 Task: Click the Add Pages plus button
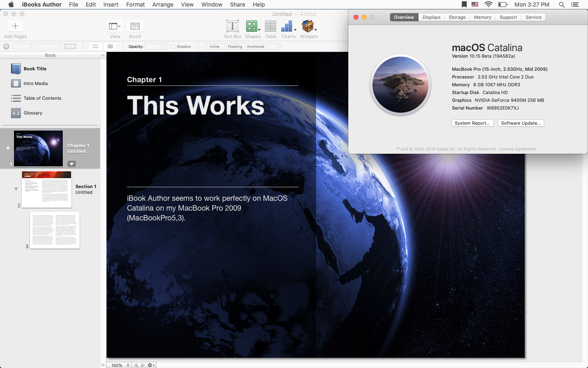pyautogui.click(x=15, y=26)
